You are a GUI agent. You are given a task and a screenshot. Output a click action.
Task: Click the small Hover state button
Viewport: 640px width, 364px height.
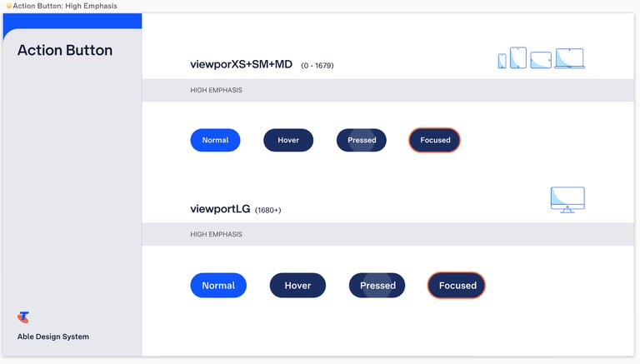[x=288, y=140]
